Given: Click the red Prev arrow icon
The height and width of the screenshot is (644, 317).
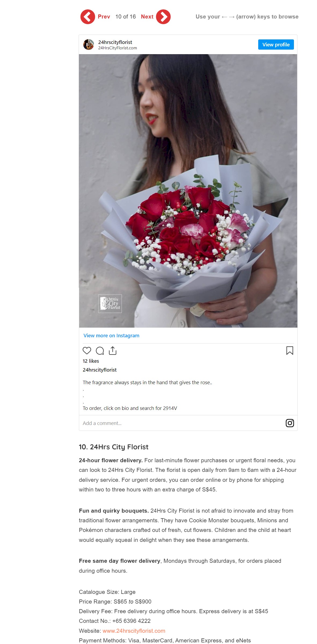Looking at the screenshot, I should [x=88, y=17].
